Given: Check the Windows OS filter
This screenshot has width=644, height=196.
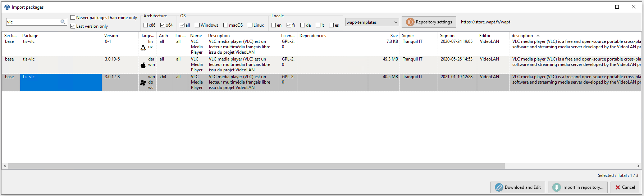Looking at the screenshot, I should pyautogui.click(x=197, y=25).
